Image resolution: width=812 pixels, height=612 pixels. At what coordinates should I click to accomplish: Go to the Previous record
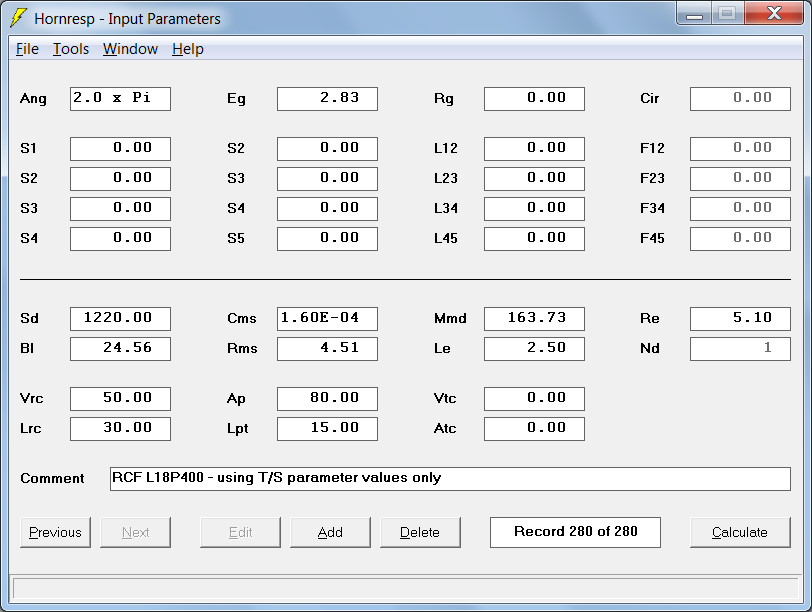[55, 532]
